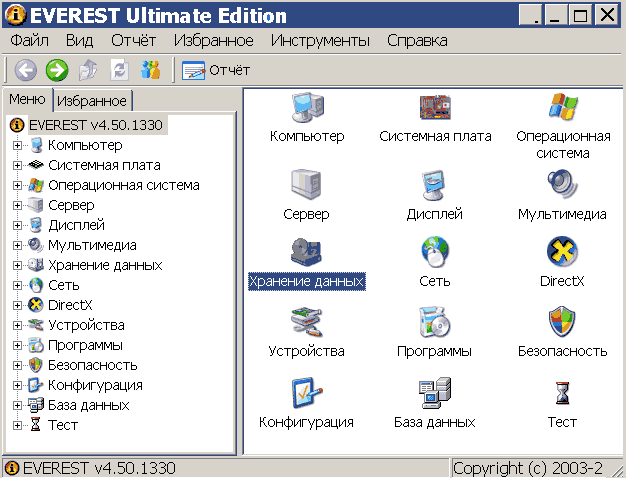Select Операционная система in the tree
This screenshot has height=478, width=626.
pyautogui.click(x=124, y=185)
